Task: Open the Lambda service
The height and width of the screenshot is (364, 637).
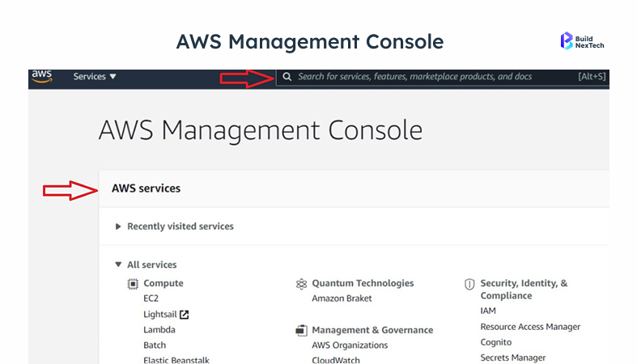Action: [x=159, y=329]
